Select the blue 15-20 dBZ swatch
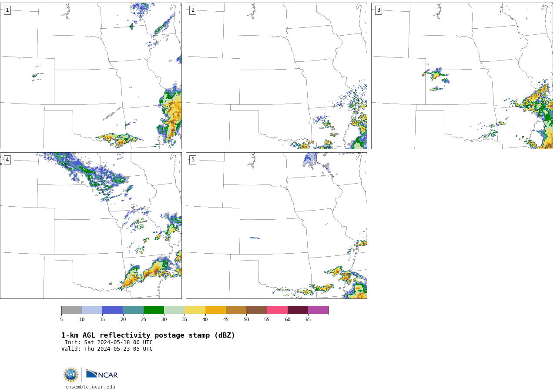Viewport: 557px width, 392px height. click(113, 310)
